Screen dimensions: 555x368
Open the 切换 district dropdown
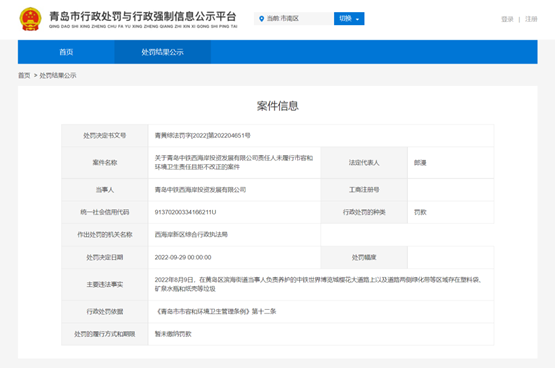pyautogui.click(x=349, y=19)
